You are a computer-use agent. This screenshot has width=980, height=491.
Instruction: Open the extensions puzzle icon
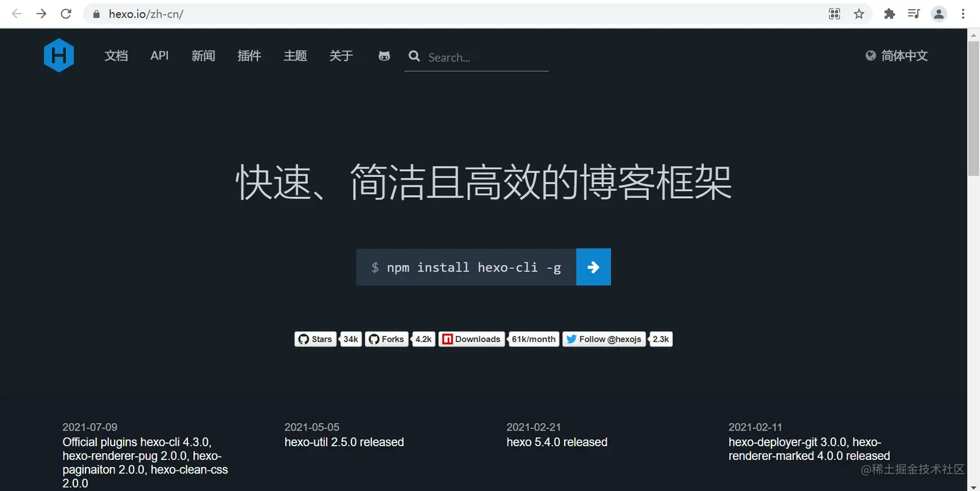click(x=889, y=14)
